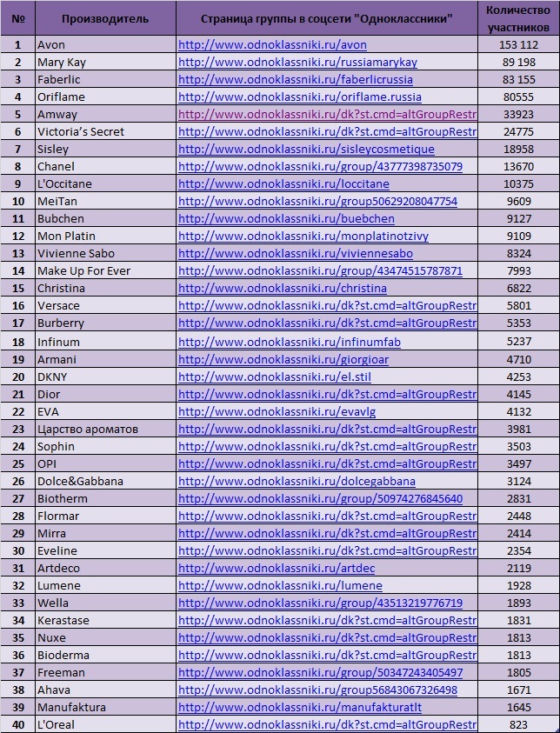The width and height of the screenshot is (560, 733).
Task: Open the russiamarykay Odnoklassniki link
Action: pos(297,63)
